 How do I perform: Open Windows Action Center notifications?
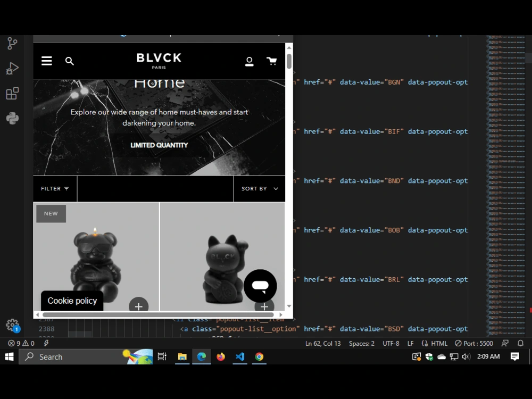coord(514,356)
